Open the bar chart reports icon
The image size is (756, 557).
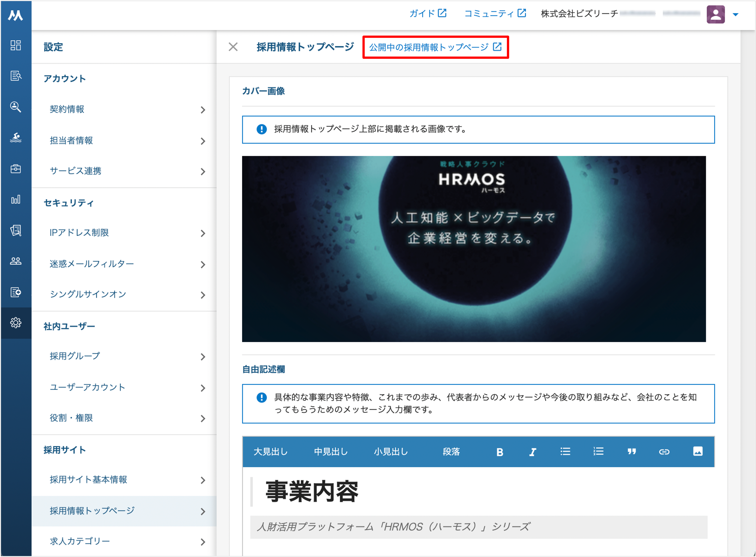16,199
